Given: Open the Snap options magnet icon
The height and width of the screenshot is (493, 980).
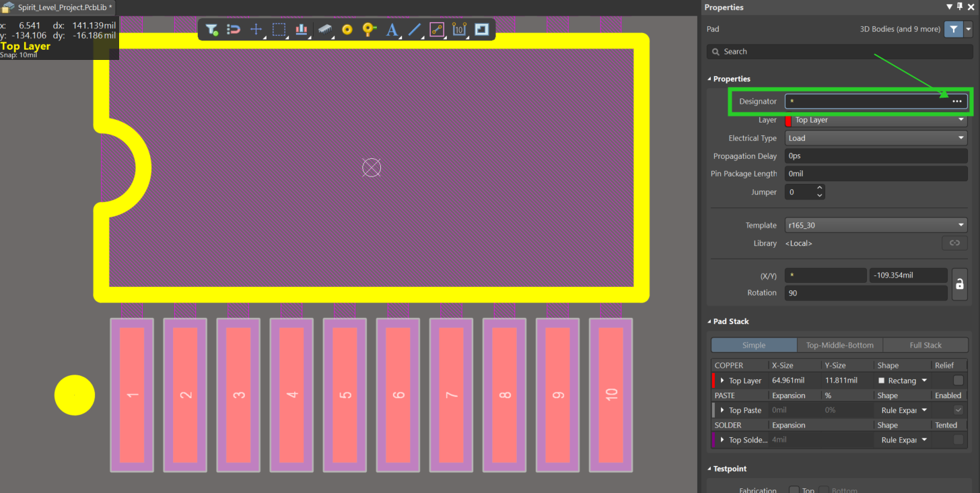Looking at the screenshot, I should (x=234, y=30).
